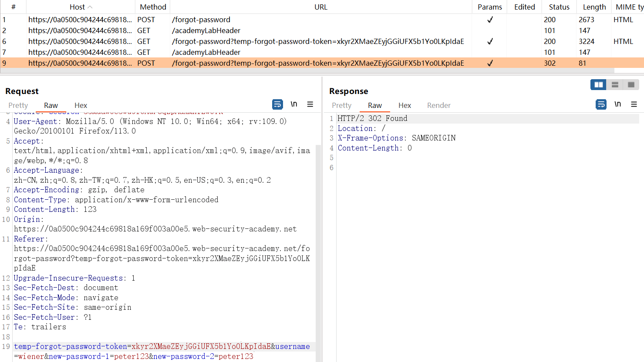Select history row 1 POST /forgot-password
Image resolution: width=644 pixels, height=362 pixels.
pyautogui.click(x=322, y=20)
